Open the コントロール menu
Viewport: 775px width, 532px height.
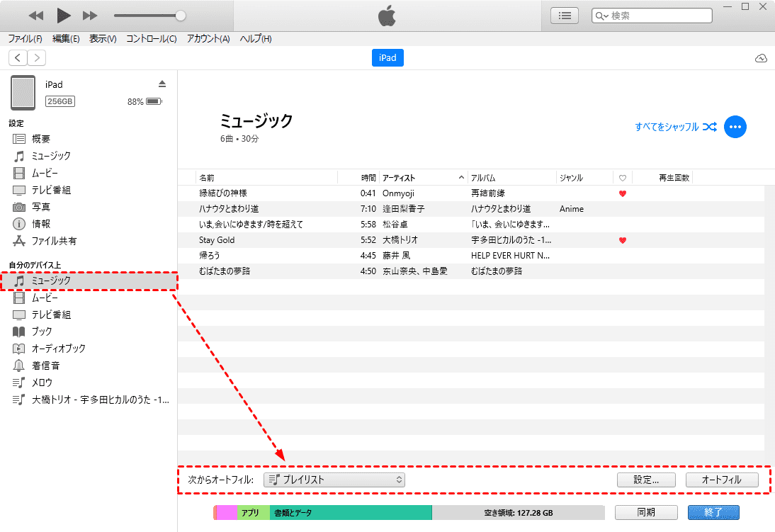tap(151, 39)
